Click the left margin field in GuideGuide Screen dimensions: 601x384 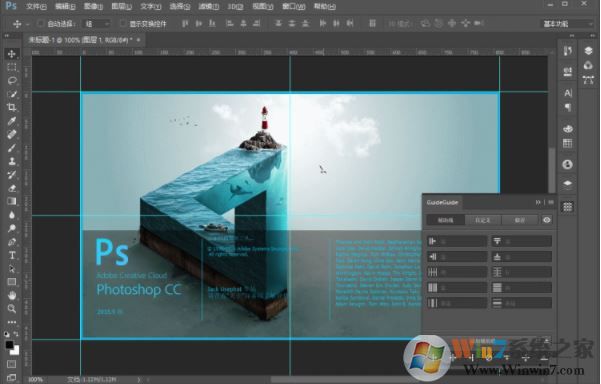coord(457,241)
